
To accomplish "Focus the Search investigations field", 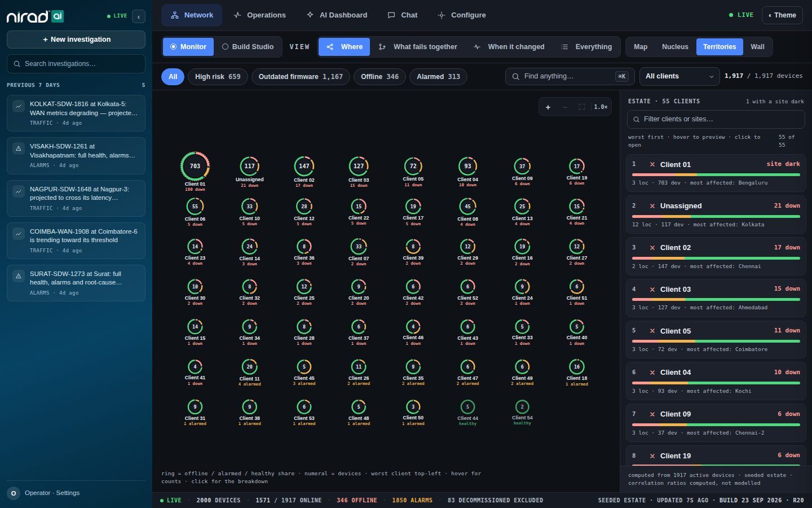I will pyautogui.click(x=76, y=64).
